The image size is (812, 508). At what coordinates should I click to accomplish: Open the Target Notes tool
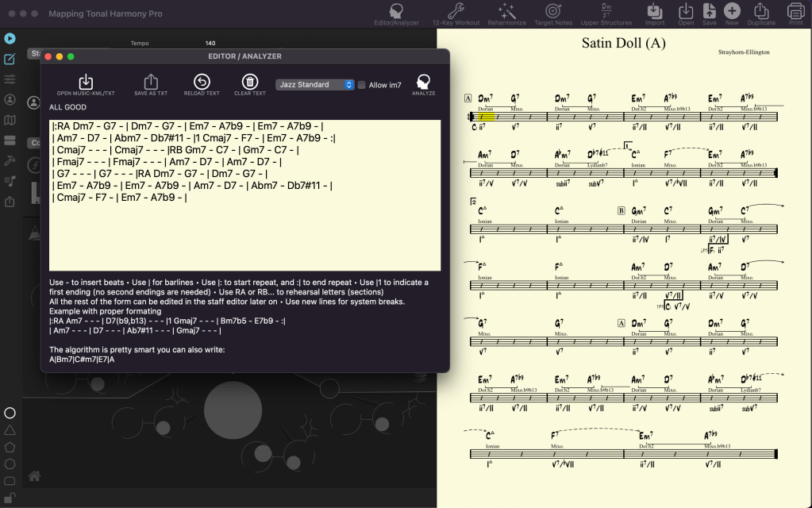pos(553,11)
